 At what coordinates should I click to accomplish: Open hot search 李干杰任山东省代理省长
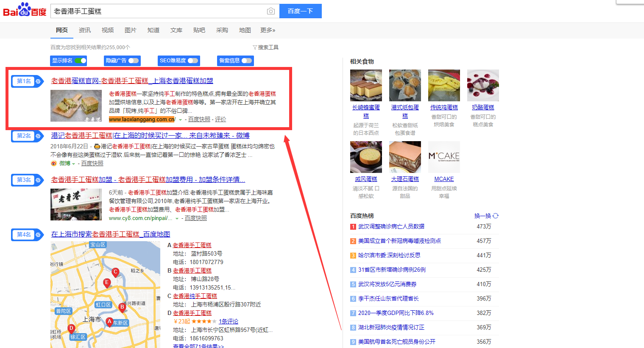[388, 298]
